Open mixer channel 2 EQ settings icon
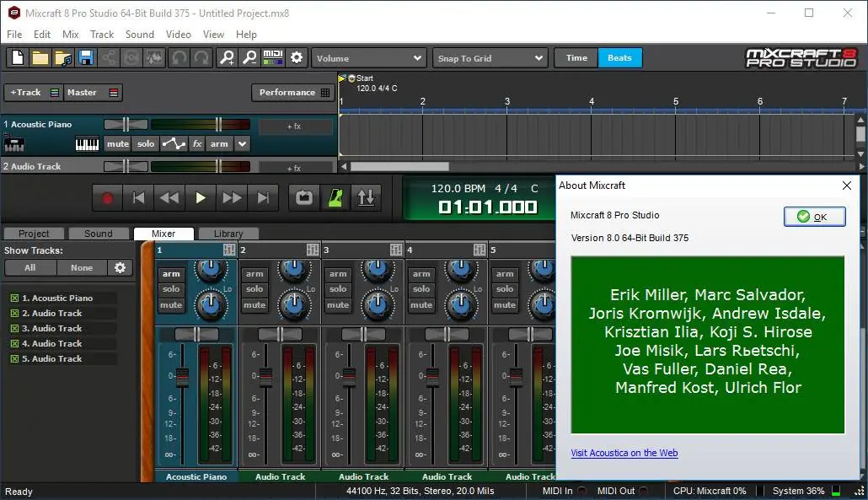The image size is (868, 500). (313, 250)
